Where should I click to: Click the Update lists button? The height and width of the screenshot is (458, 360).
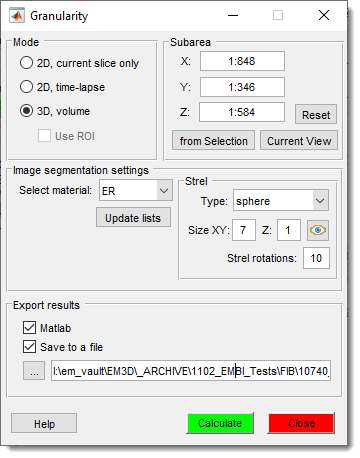point(133,217)
